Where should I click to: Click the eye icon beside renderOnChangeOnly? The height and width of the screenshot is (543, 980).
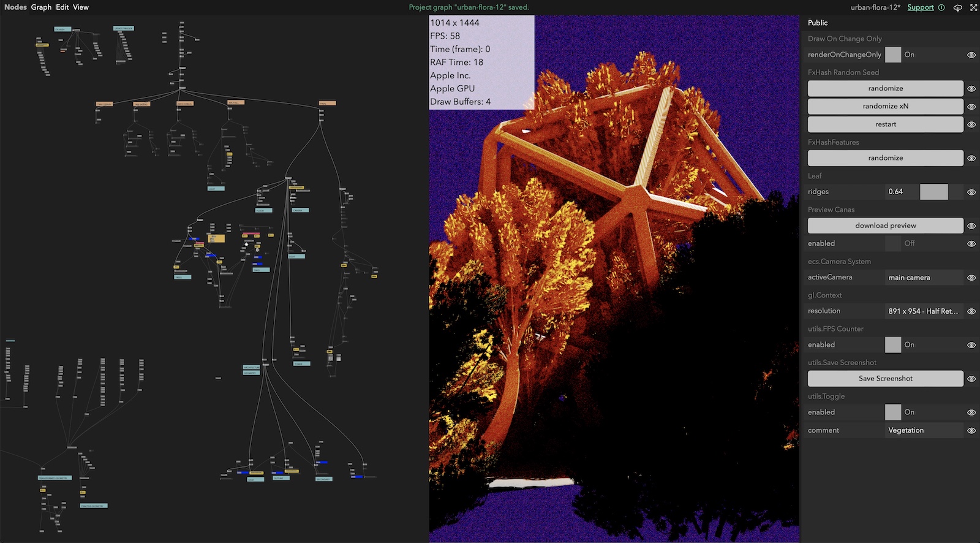(971, 55)
